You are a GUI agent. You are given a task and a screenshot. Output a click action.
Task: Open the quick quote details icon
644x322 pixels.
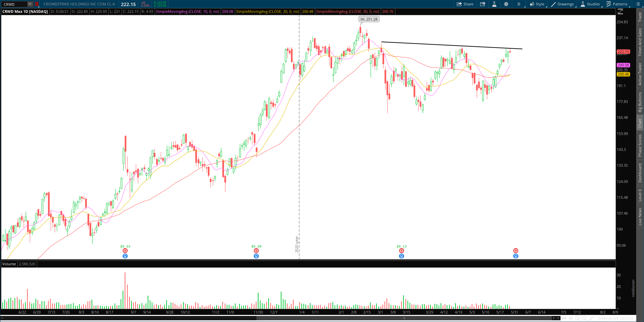(482, 4)
